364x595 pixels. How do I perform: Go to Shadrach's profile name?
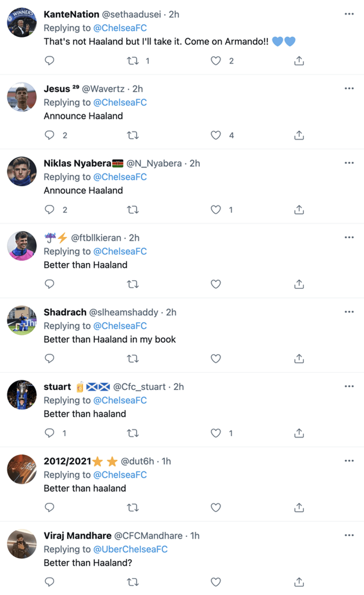point(65,312)
